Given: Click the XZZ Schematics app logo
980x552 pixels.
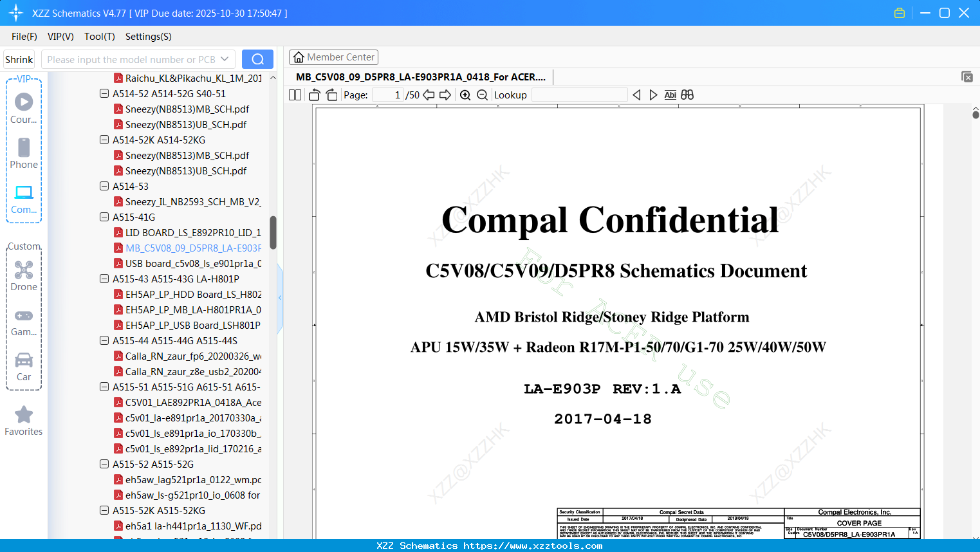Looking at the screenshot, I should [x=15, y=13].
